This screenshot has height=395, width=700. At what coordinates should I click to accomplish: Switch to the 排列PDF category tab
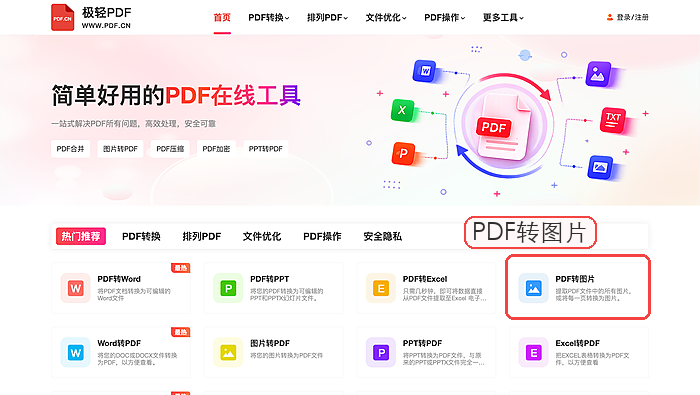[201, 236]
